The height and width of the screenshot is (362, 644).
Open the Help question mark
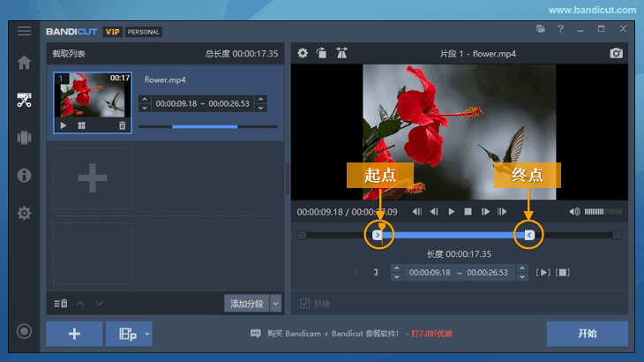click(x=560, y=29)
